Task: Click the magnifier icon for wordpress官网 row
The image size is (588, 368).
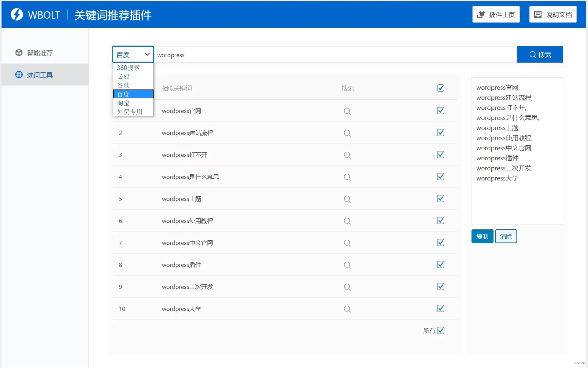Action: (x=347, y=111)
